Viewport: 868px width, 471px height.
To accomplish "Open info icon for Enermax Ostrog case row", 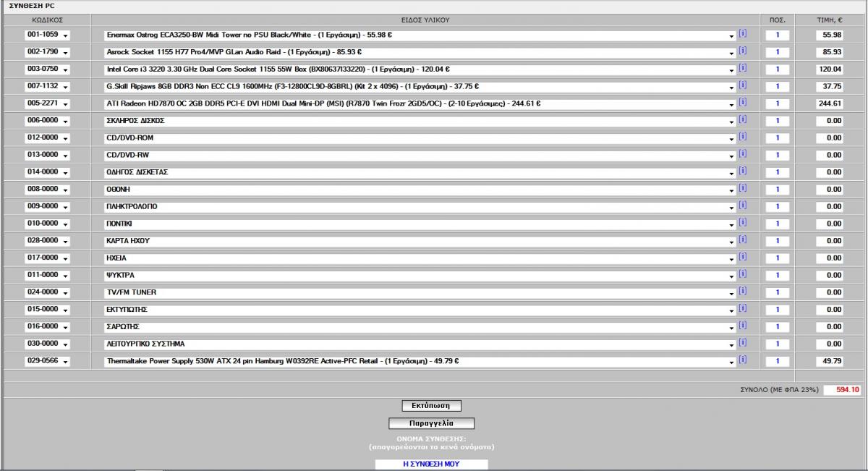I will [x=742, y=33].
